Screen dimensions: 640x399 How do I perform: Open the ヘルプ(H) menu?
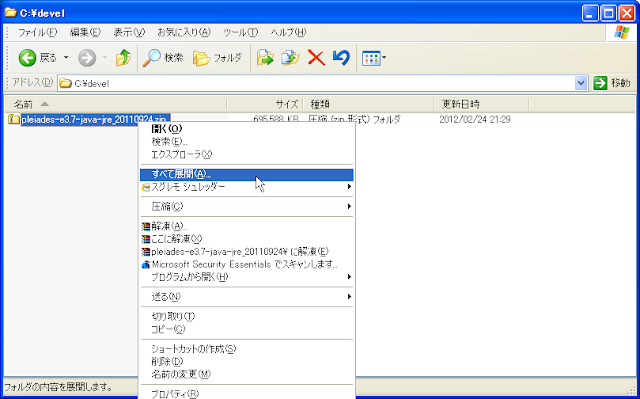point(288,32)
